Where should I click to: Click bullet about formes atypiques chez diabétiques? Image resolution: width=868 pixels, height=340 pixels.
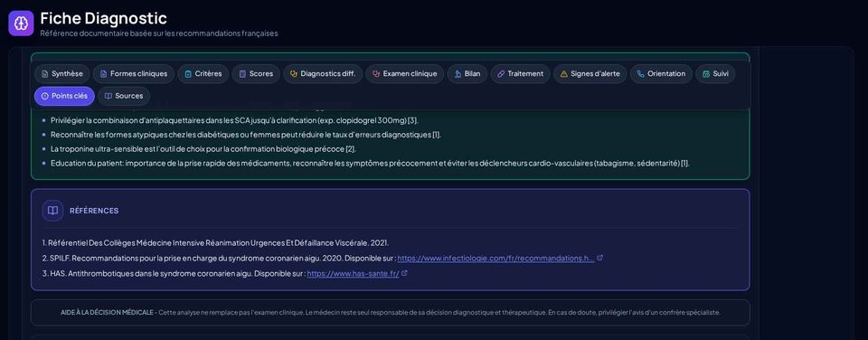(x=246, y=135)
